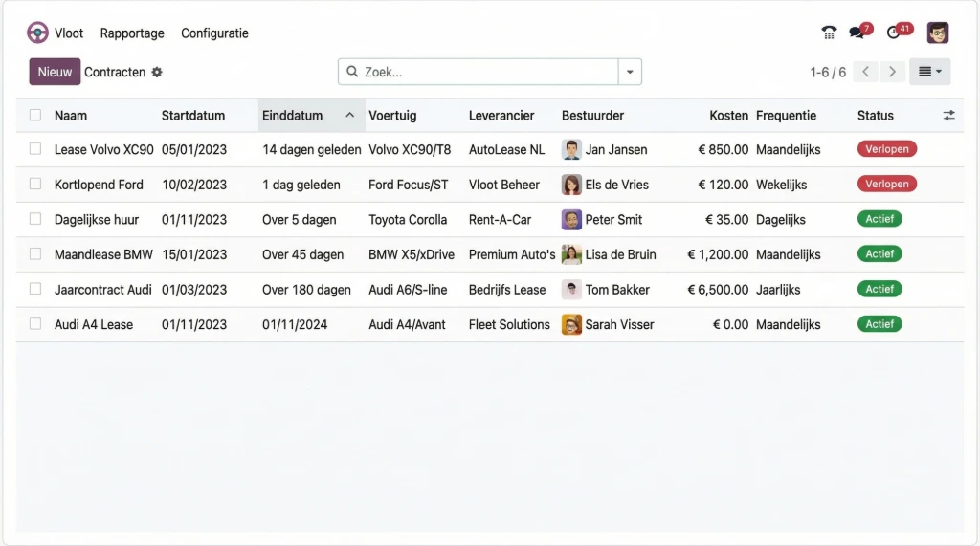Click the Nieuw button

(55, 72)
